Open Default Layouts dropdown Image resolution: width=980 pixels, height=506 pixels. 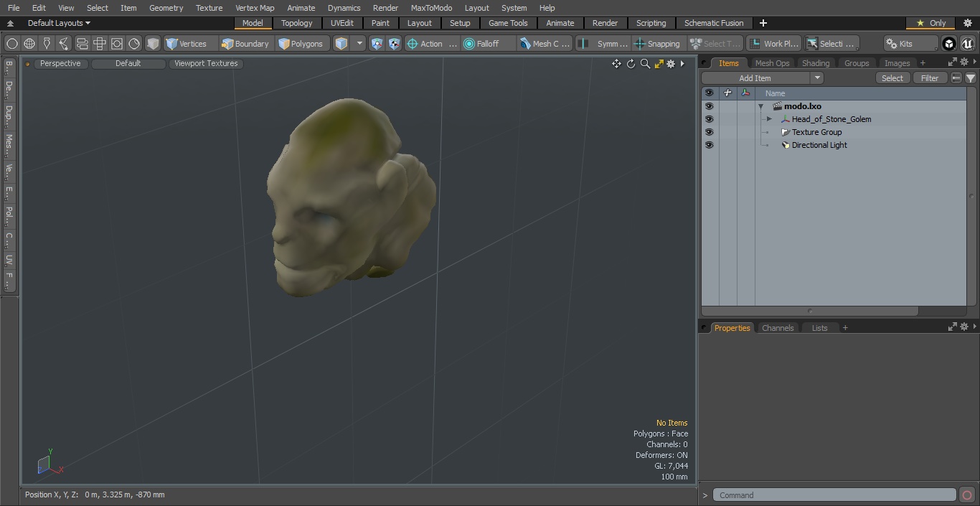59,23
